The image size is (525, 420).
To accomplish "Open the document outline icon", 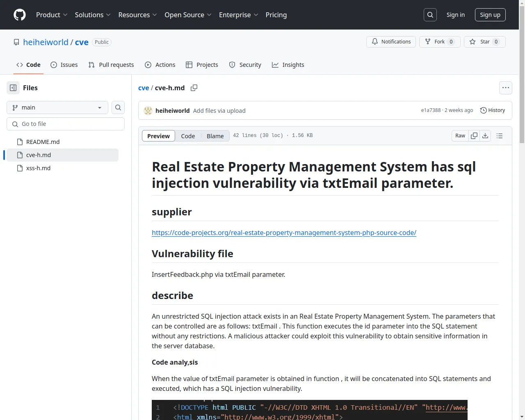I will 500,136.
